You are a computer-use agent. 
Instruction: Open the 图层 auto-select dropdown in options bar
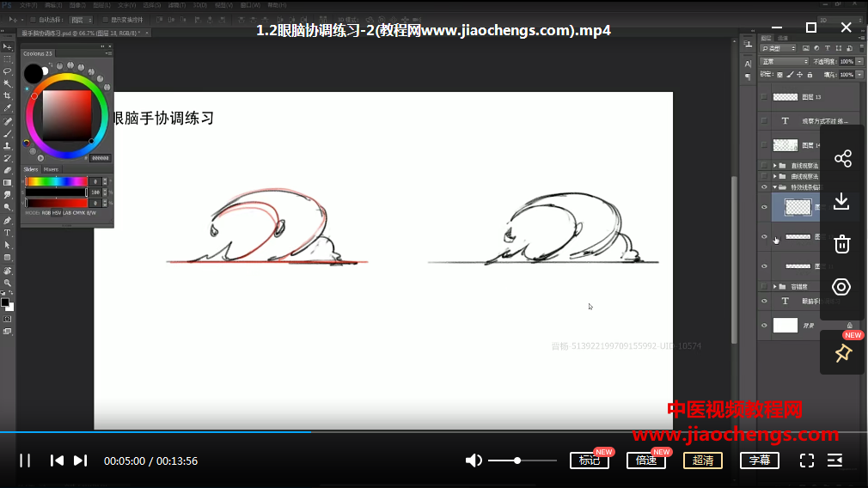click(x=82, y=20)
